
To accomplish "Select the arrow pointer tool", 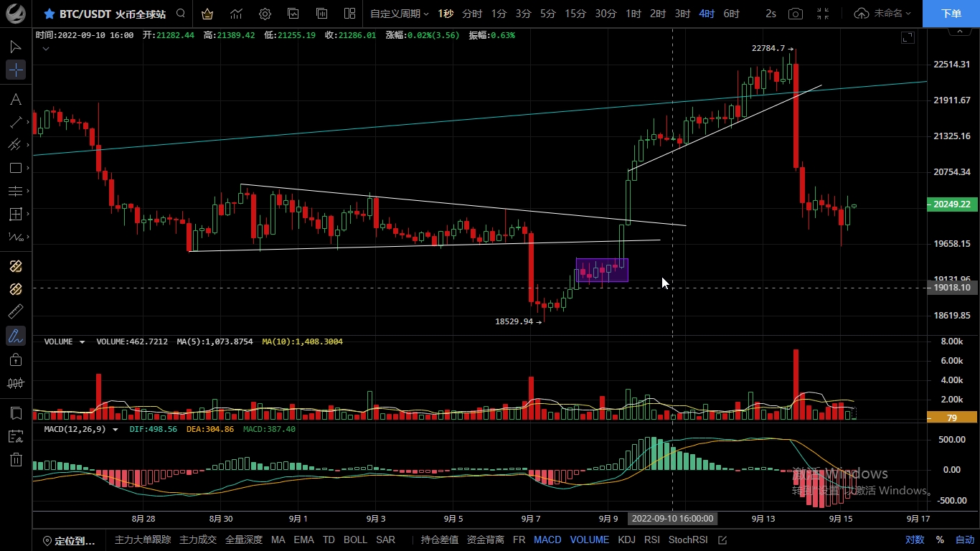I will [16, 47].
